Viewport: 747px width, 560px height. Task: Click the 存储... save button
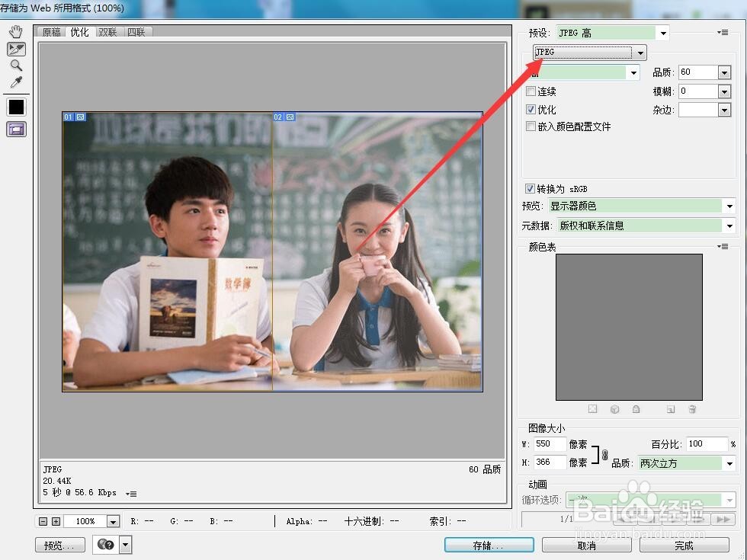click(x=489, y=545)
